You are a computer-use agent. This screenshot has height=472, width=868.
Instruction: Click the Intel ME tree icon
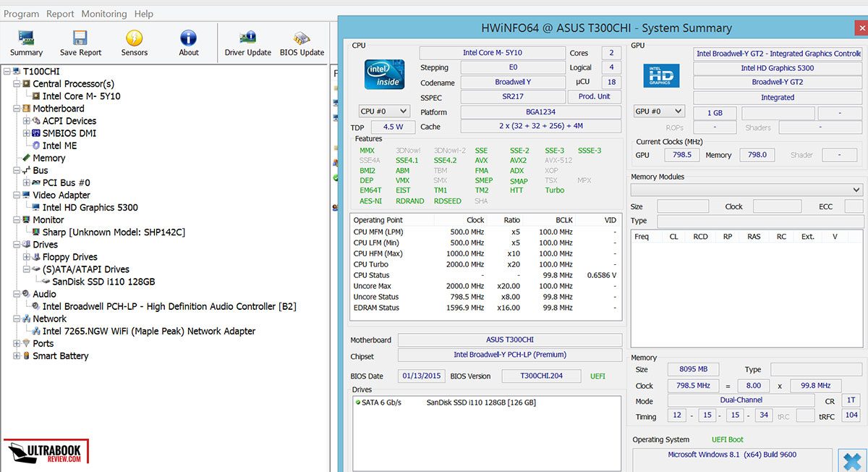(x=36, y=146)
